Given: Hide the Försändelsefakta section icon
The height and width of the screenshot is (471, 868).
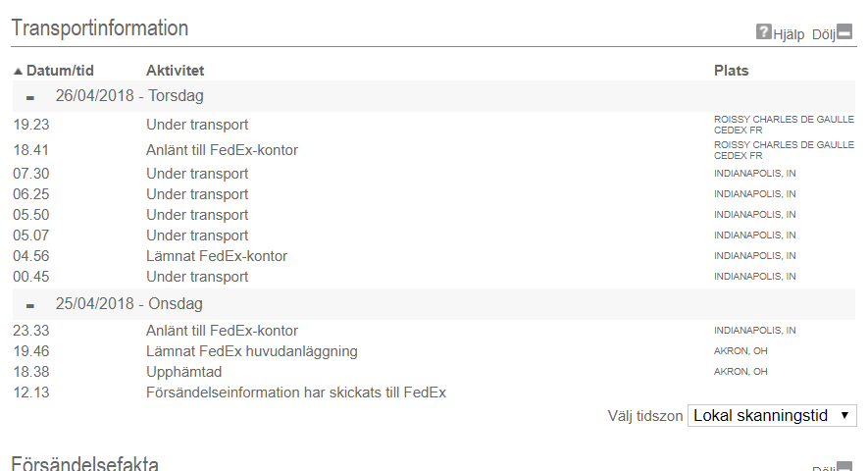Looking at the screenshot, I should (x=844, y=466).
